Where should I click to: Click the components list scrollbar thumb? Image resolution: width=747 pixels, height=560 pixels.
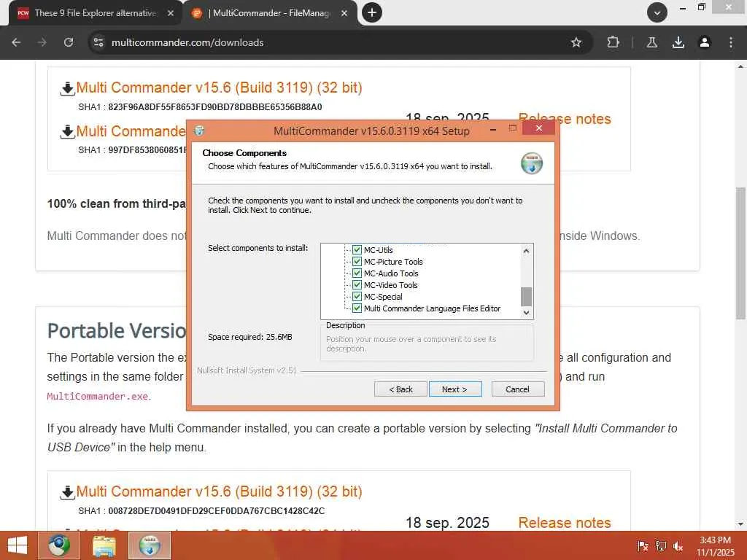(x=526, y=297)
